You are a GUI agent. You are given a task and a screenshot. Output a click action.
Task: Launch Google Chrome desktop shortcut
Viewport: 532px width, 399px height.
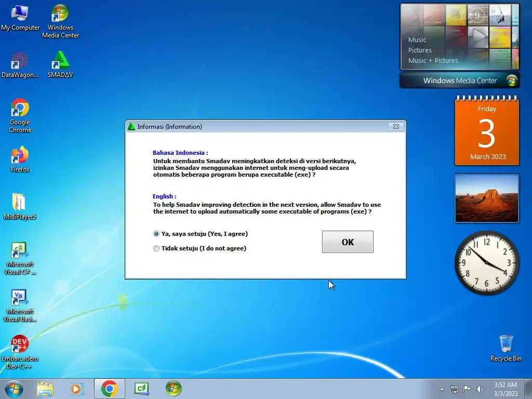coord(20,116)
